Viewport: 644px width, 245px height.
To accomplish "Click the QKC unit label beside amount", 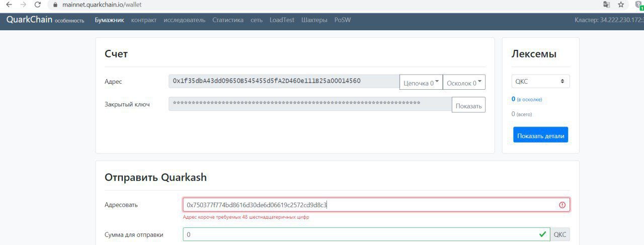I will coord(560,234).
